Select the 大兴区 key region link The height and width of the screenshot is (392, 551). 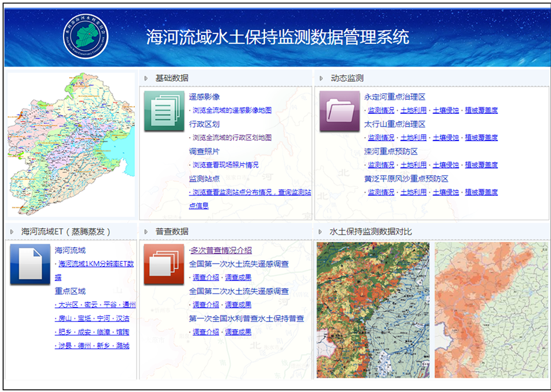(67, 305)
